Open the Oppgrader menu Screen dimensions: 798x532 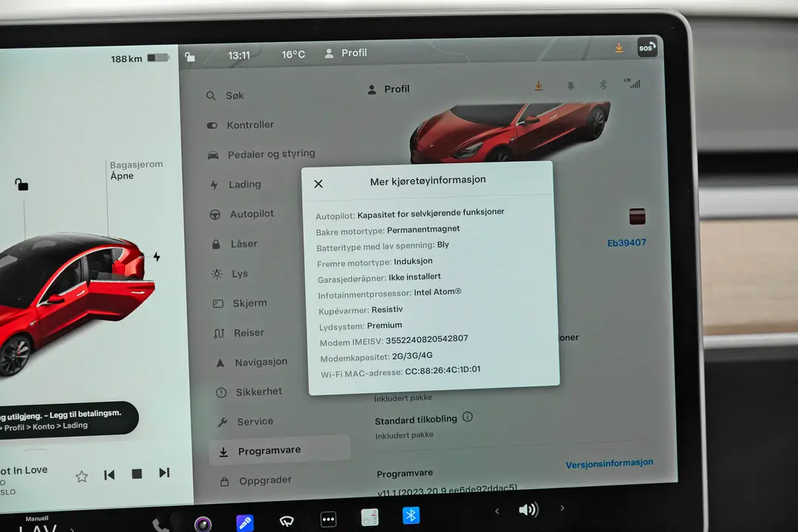tap(256, 480)
